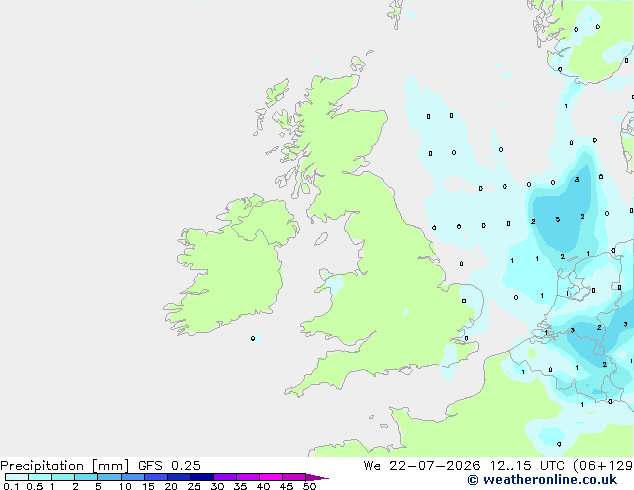The width and height of the screenshot is (634, 490).
Task: Select the 30–35 mm purple legend swatch
Action: point(225,477)
